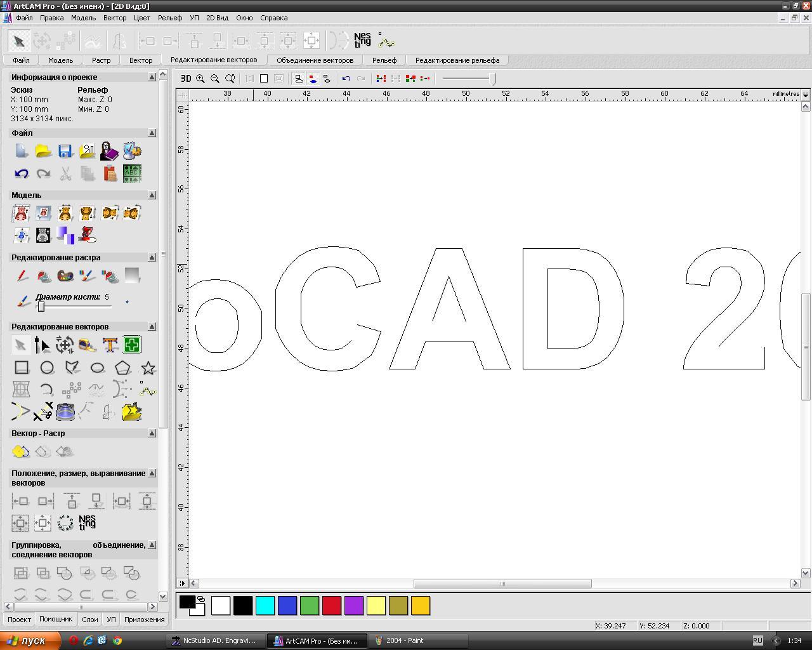The height and width of the screenshot is (650, 812).
Task: Open a file with the yellow folder icon
Action: point(43,151)
